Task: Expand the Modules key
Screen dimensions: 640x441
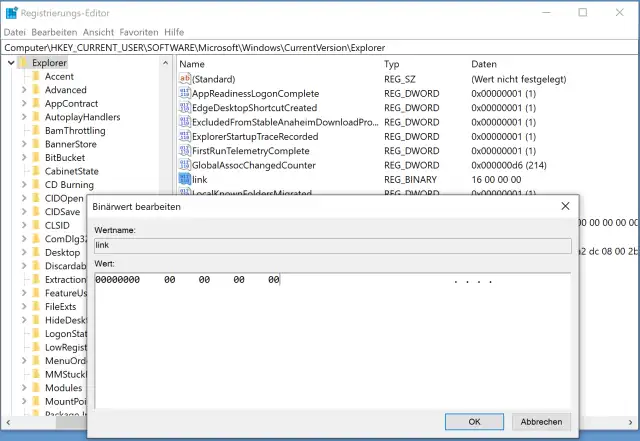Action: (x=24, y=388)
